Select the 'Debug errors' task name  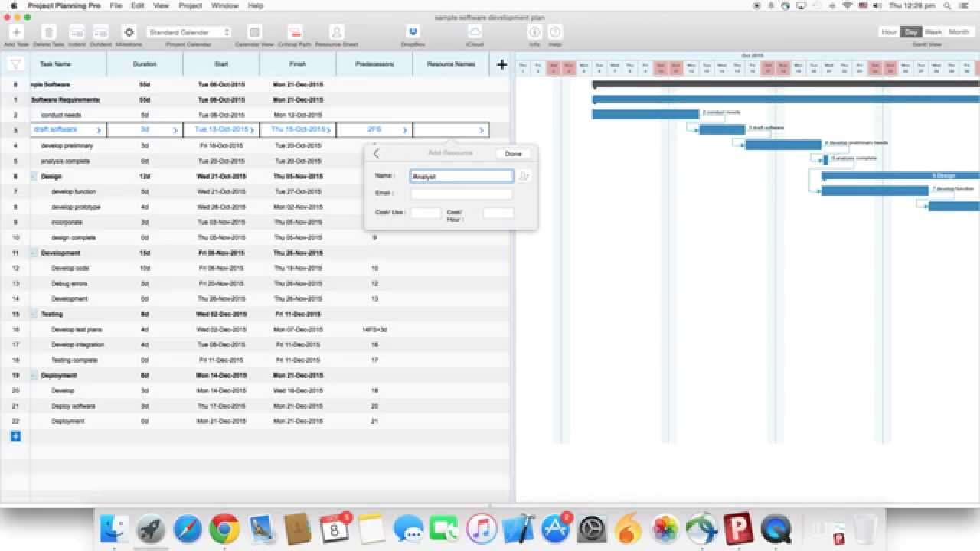click(70, 283)
